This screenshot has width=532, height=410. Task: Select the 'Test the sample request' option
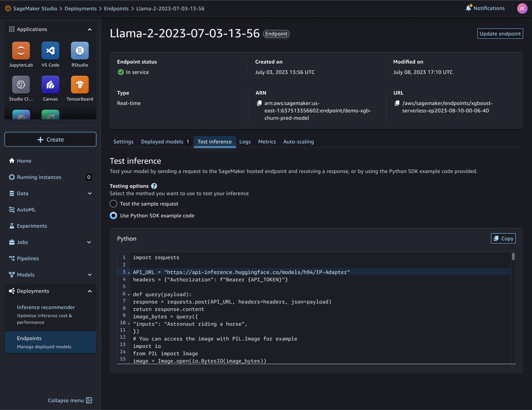pos(113,204)
